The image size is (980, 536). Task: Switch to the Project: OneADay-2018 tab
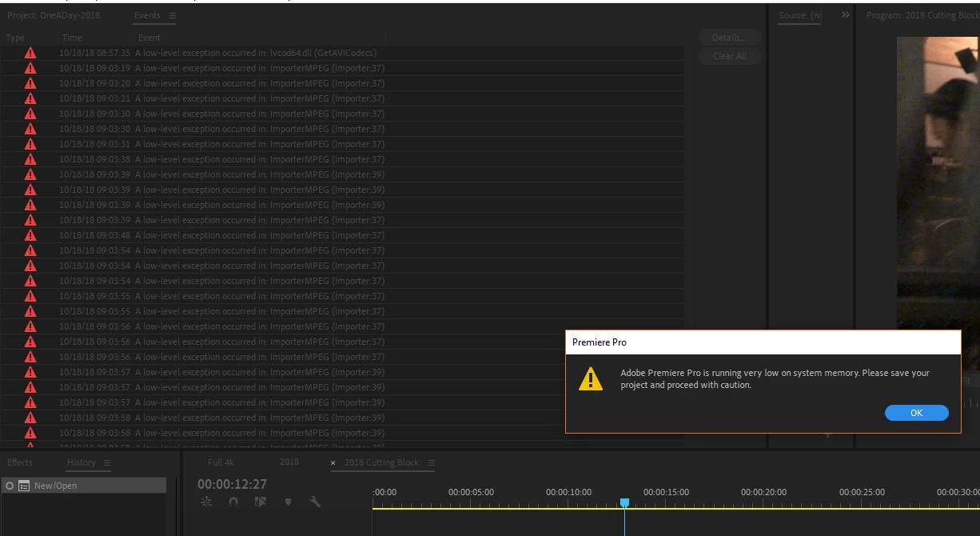tap(54, 15)
